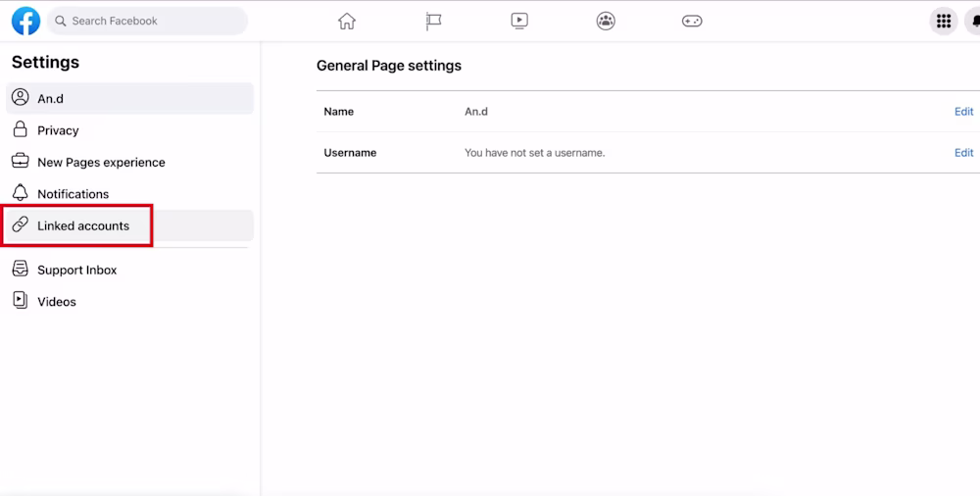Click the Username row label
The width and height of the screenshot is (980, 496).
click(x=350, y=153)
